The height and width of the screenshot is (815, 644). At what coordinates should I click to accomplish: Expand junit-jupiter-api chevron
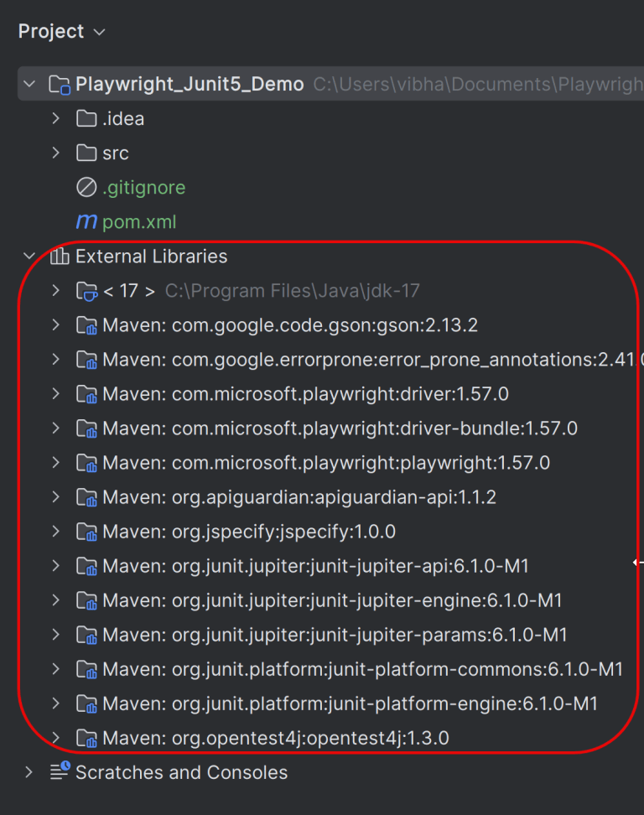point(56,565)
